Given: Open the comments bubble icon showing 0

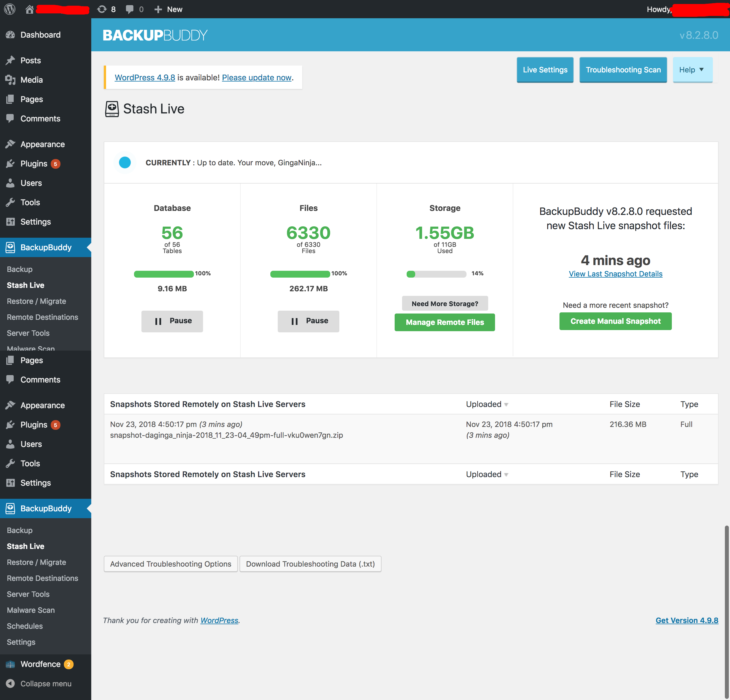Looking at the screenshot, I should 135,9.
